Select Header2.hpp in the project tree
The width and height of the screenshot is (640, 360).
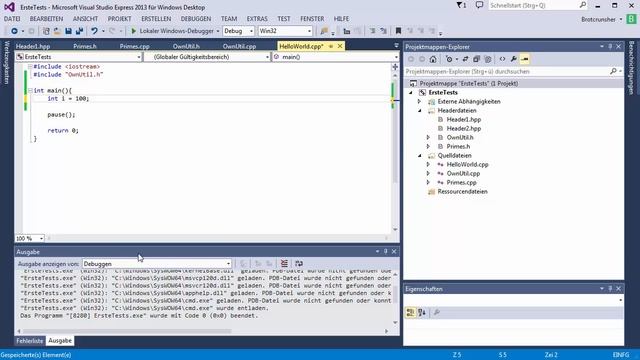464,129
